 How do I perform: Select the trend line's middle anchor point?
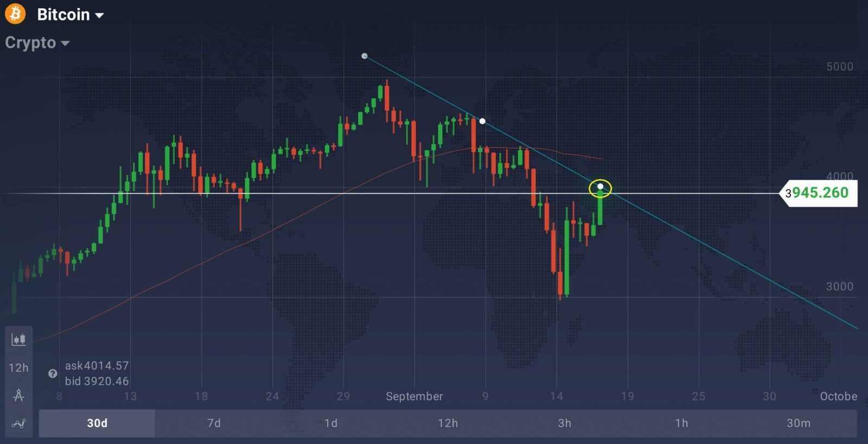(x=482, y=121)
